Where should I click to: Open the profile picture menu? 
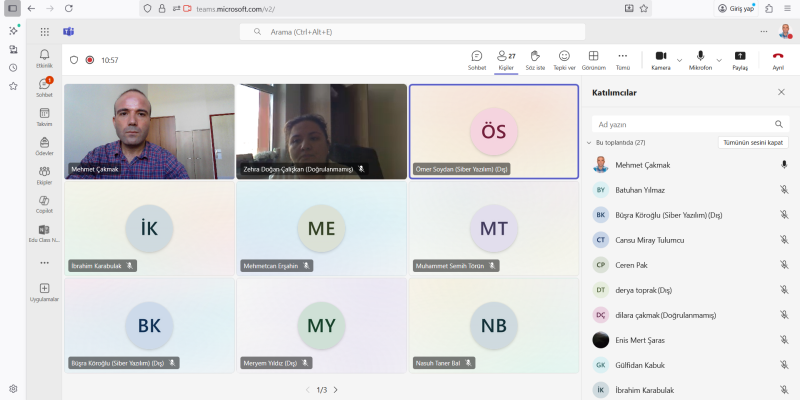[785, 32]
